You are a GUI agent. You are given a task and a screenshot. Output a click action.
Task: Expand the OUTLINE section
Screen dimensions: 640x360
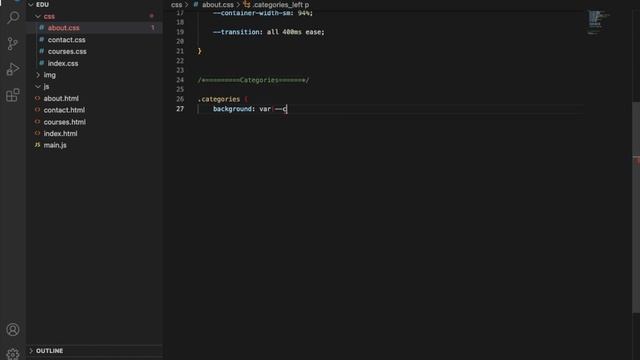pos(49,351)
